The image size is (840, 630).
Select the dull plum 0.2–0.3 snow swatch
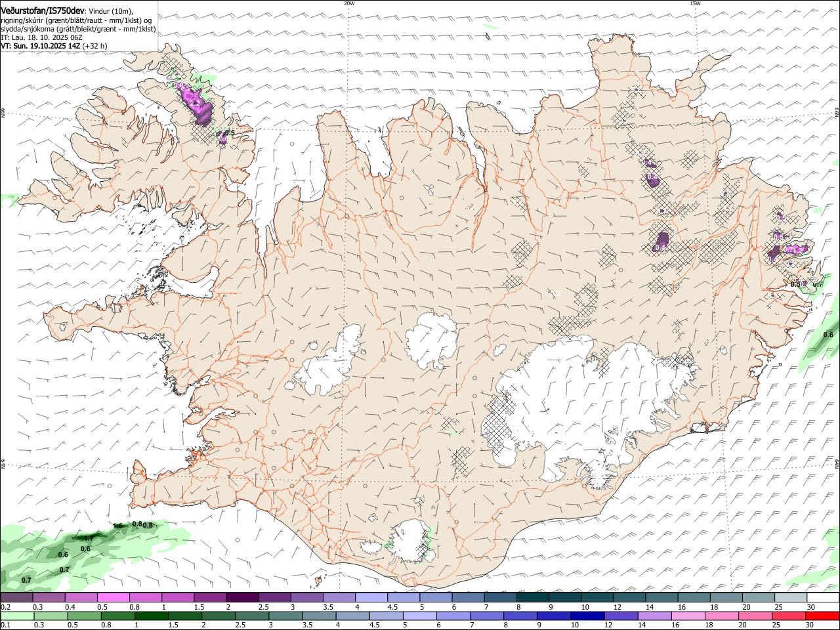tap(16, 598)
